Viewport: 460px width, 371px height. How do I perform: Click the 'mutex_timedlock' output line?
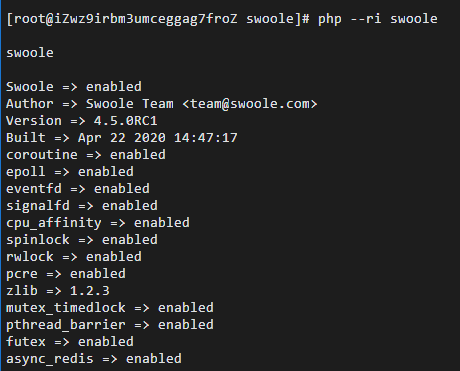click(x=110, y=308)
